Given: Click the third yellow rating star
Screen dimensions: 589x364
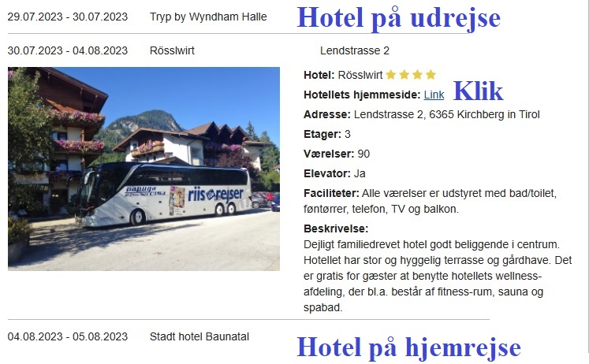Looking at the screenshot, I should click(x=417, y=75).
